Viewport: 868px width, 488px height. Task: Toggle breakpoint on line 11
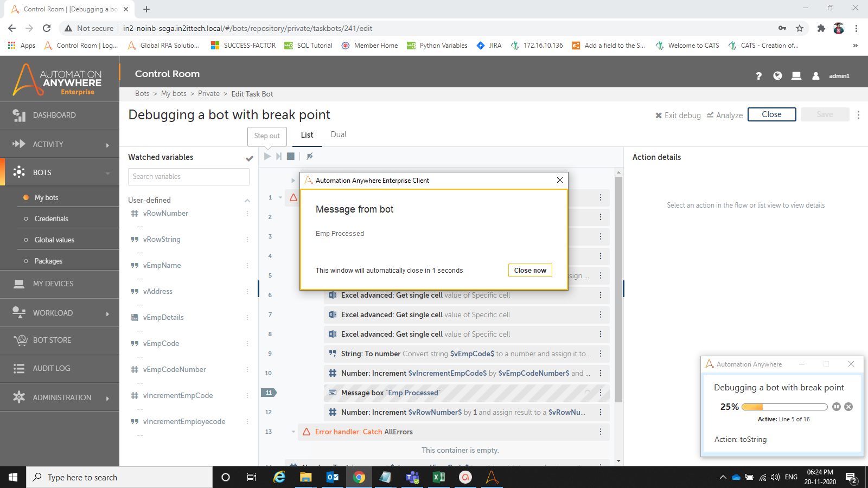269,393
